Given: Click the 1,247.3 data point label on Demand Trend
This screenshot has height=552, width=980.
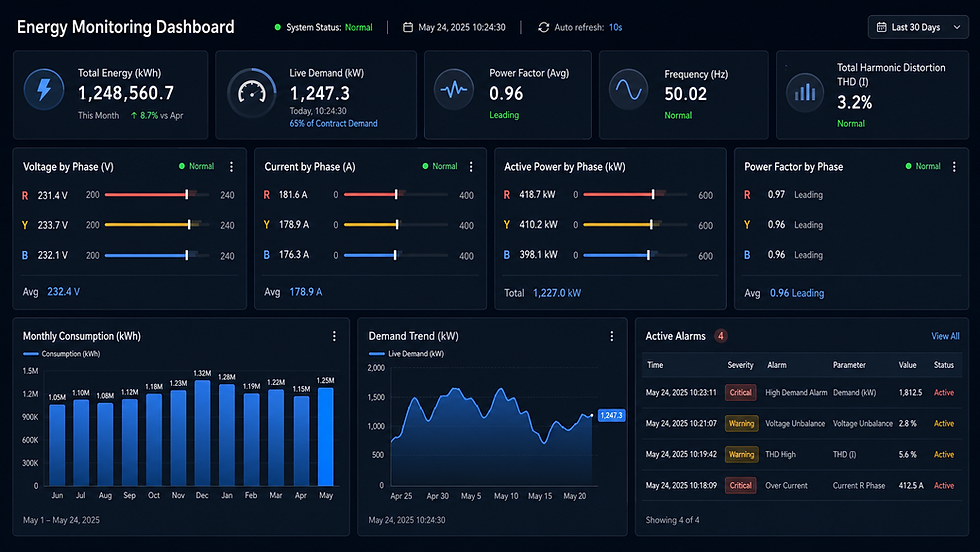Looking at the screenshot, I should (611, 415).
